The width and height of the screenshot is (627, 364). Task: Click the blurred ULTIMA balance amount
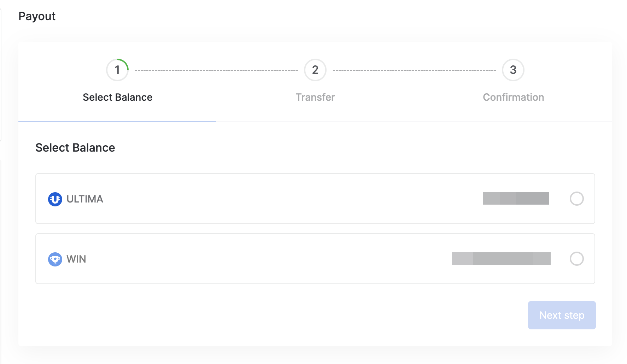[516, 199]
